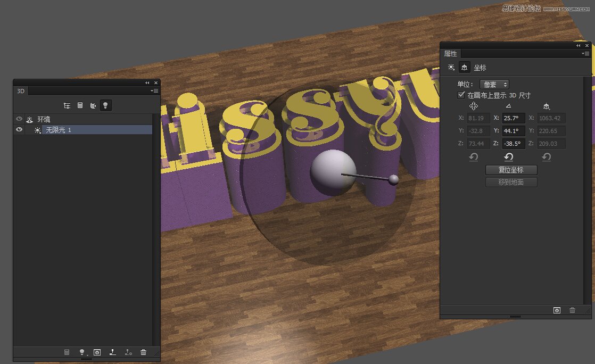The image size is (595, 364).
Task: Filter 3D panel by materials
Action: tap(93, 105)
